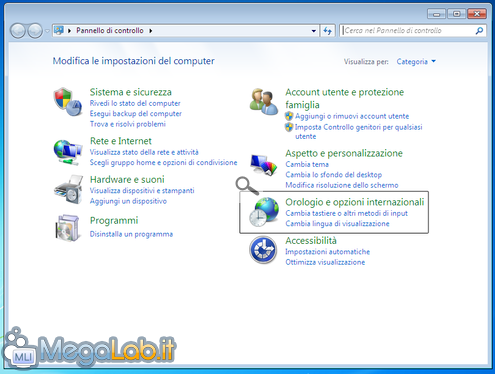
Task: Click Cambia tema link
Action: [307, 164]
